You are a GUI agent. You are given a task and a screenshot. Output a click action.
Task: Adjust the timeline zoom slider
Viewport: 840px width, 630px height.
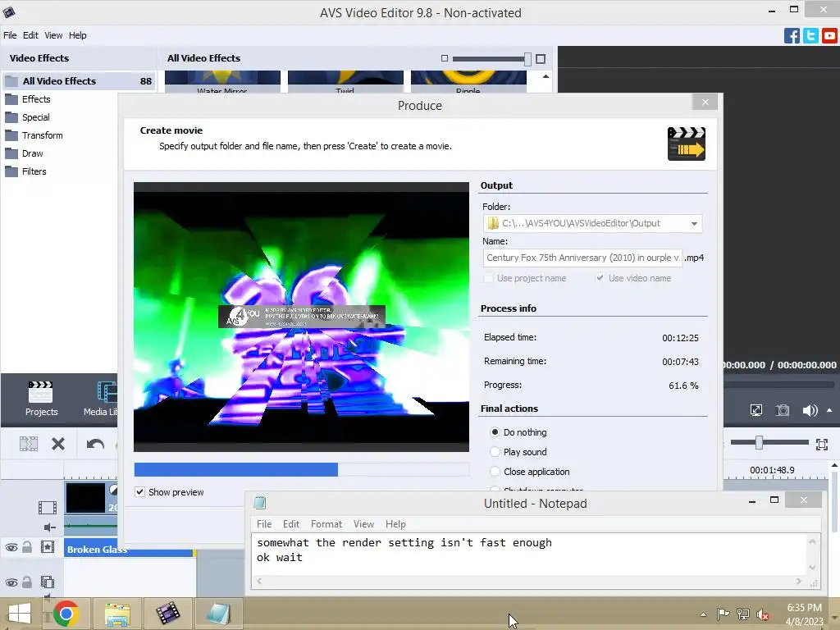(759, 442)
